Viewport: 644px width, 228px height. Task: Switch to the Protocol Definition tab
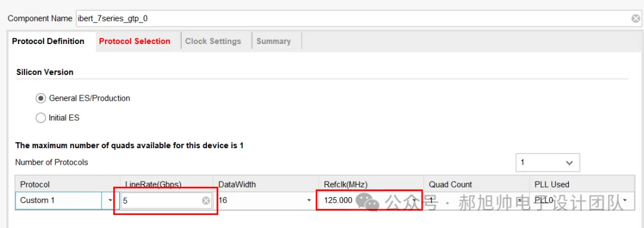pos(48,42)
